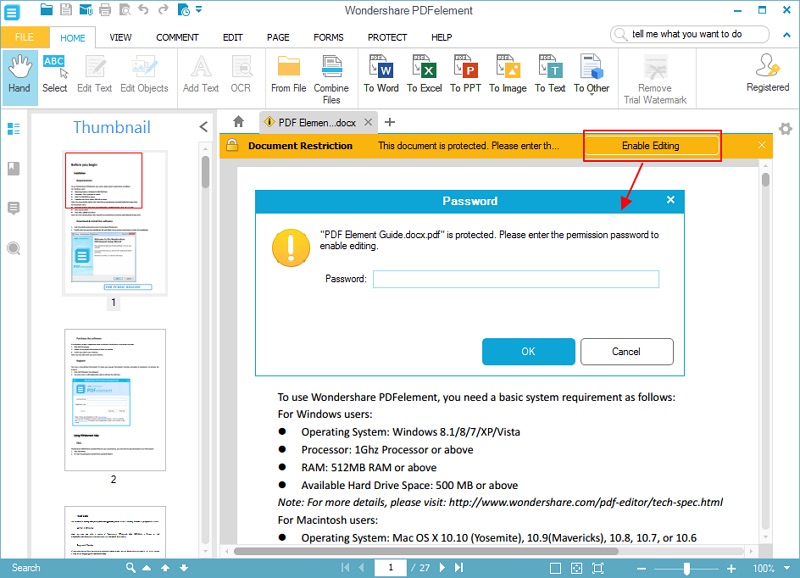Screen dimensions: 800x578
Task: Click the status bar search magnifier
Action: coord(131,567)
